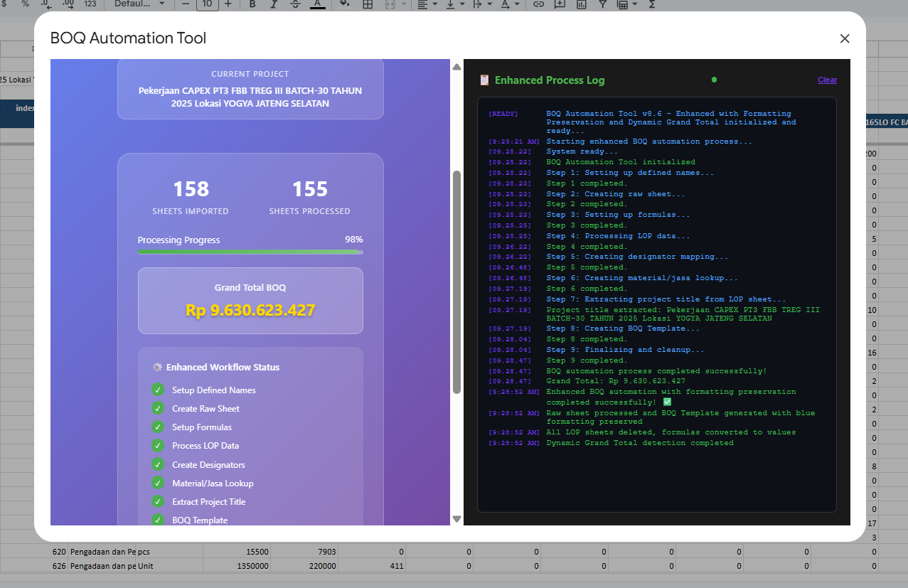
Task: Click the Processing Progress bar
Action: coord(250,252)
